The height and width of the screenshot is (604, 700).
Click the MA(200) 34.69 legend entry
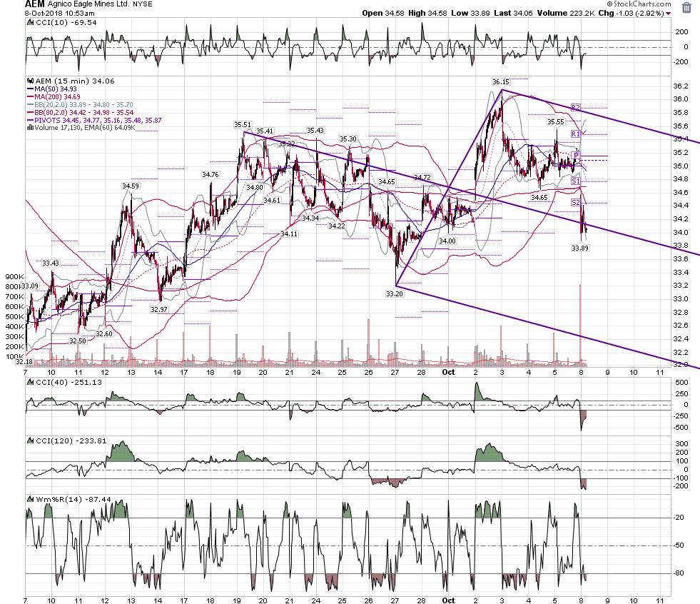(57, 97)
